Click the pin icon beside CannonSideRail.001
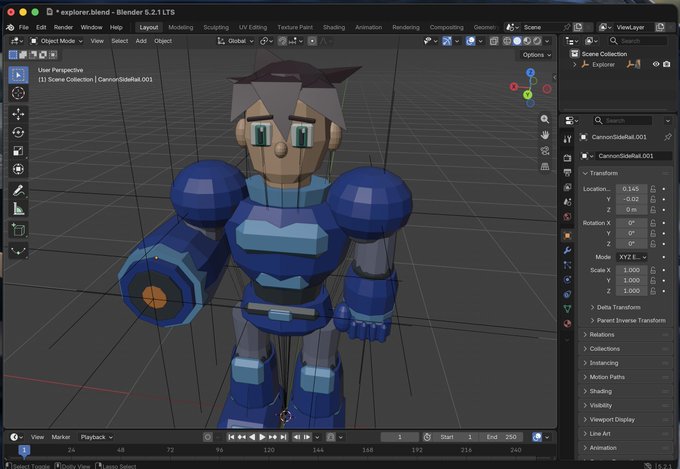680x469 pixels. [668, 137]
